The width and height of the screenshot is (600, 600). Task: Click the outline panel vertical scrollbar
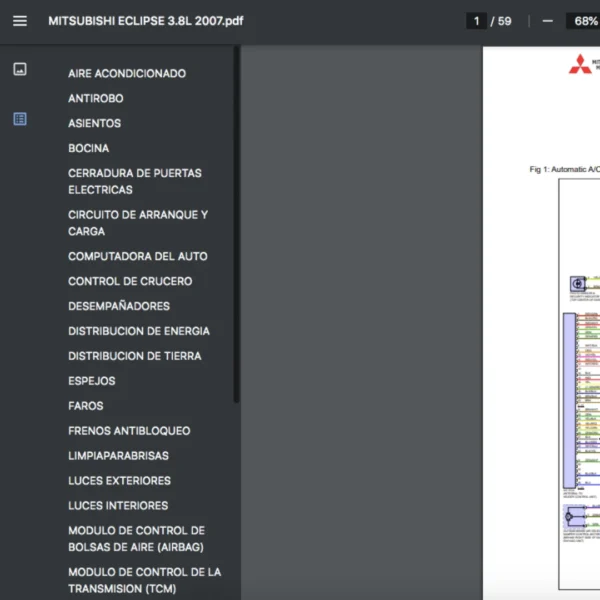tap(236, 225)
